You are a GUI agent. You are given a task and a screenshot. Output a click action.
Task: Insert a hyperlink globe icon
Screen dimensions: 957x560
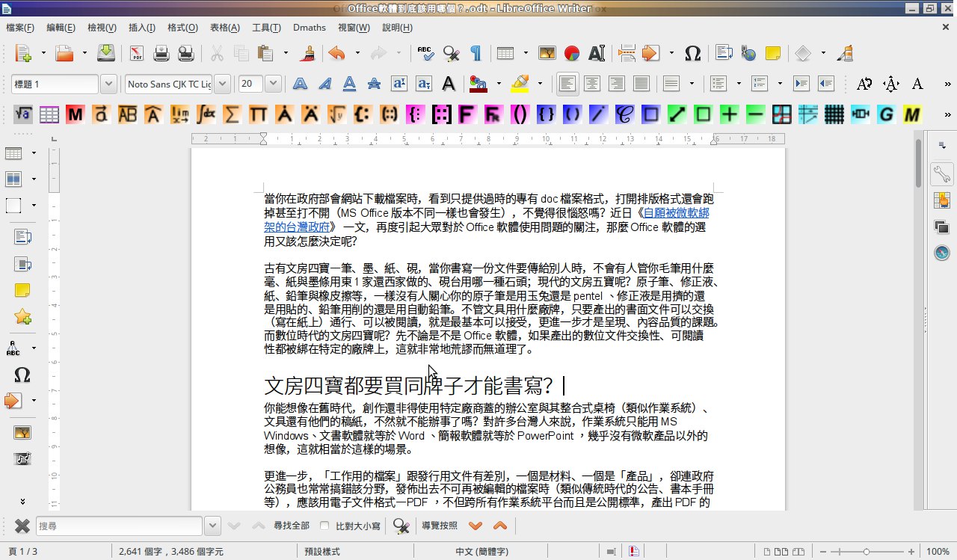point(748,53)
